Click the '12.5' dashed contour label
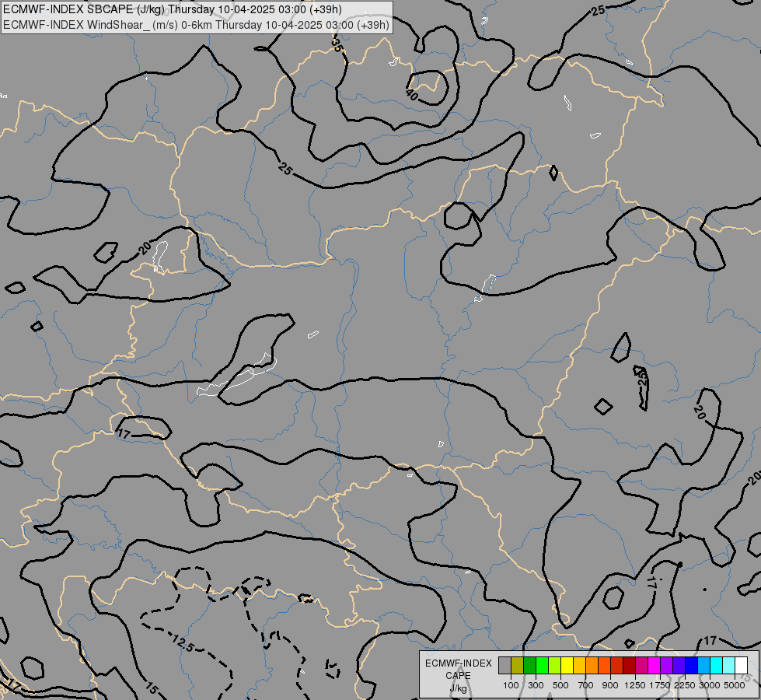This screenshot has width=761, height=700. coord(183,642)
